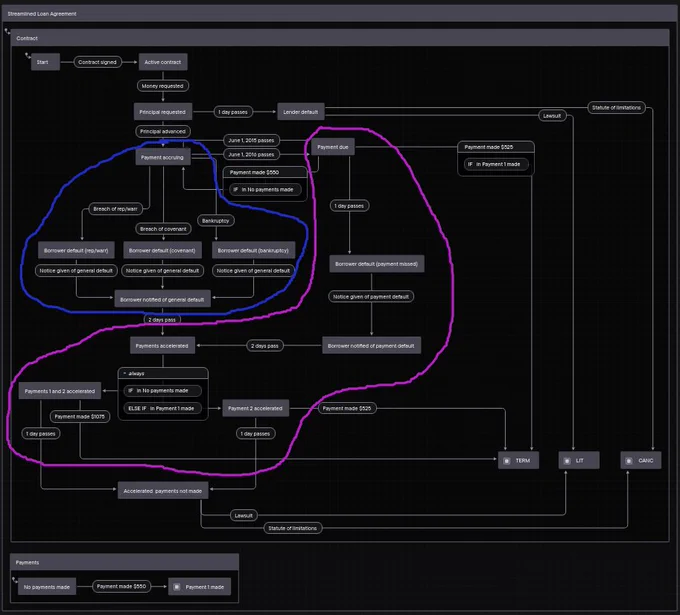Viewport: 680px width, 615px height.
Task: Select the Contract region header
Action: point(340,38)
